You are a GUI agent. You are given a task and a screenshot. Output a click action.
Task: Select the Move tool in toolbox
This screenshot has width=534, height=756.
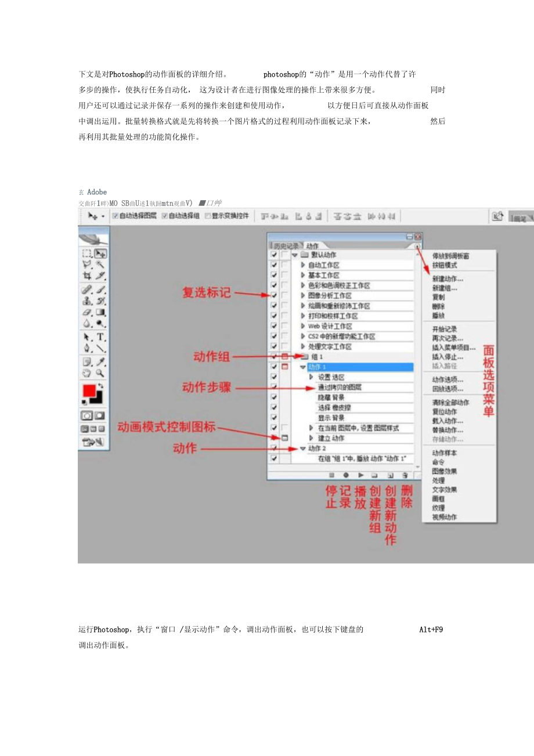[100, 253]
